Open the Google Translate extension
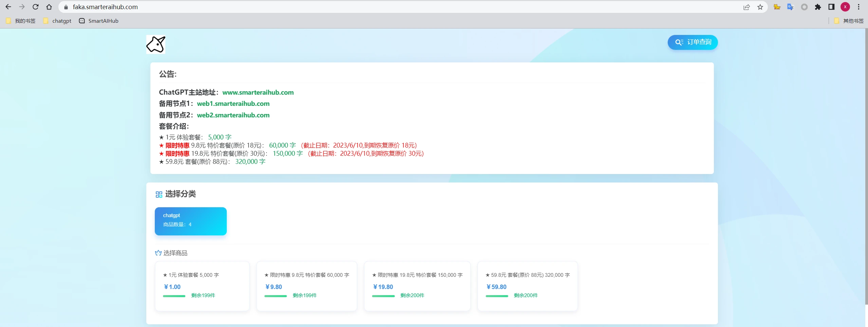The width and height of the screenshot is (868, 327). pyautogui.click(x=790, y=7)
